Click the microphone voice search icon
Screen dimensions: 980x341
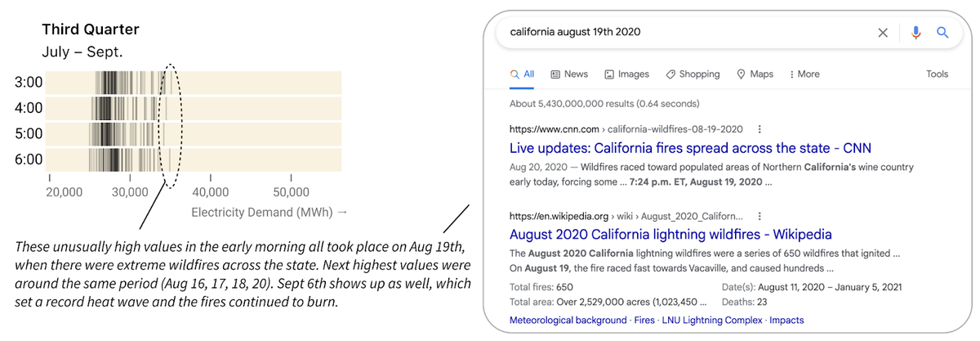[915, 33]
